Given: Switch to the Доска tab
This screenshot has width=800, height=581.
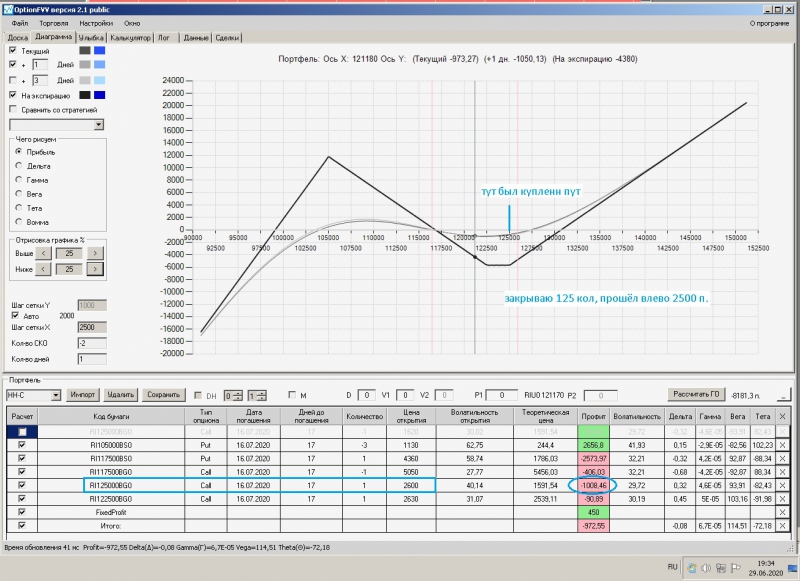Looking at the screenshot, I should click(x=18, y=38).
